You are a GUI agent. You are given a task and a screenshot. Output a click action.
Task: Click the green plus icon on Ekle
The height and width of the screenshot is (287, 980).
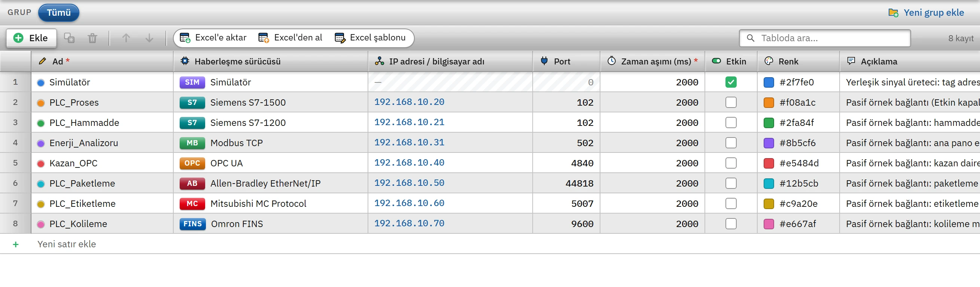pos(18,38)
